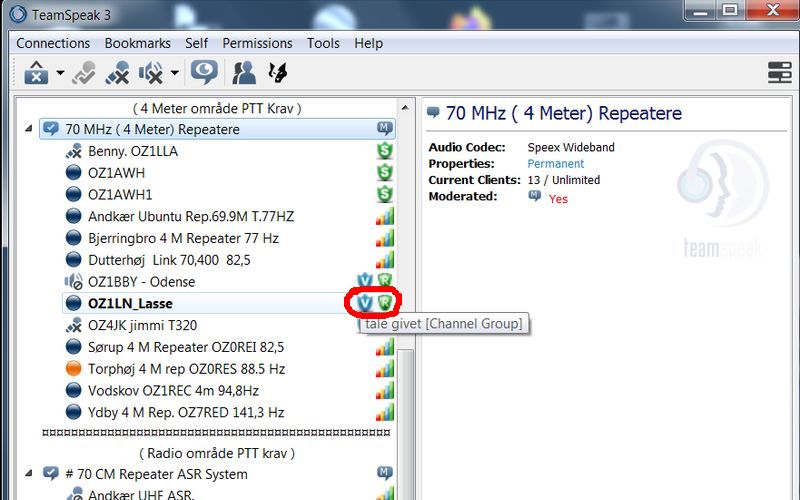Viewport: 800px width, 500px height.
Task: Select user OZ1BBY - Odense
Action: pos(141,282)
